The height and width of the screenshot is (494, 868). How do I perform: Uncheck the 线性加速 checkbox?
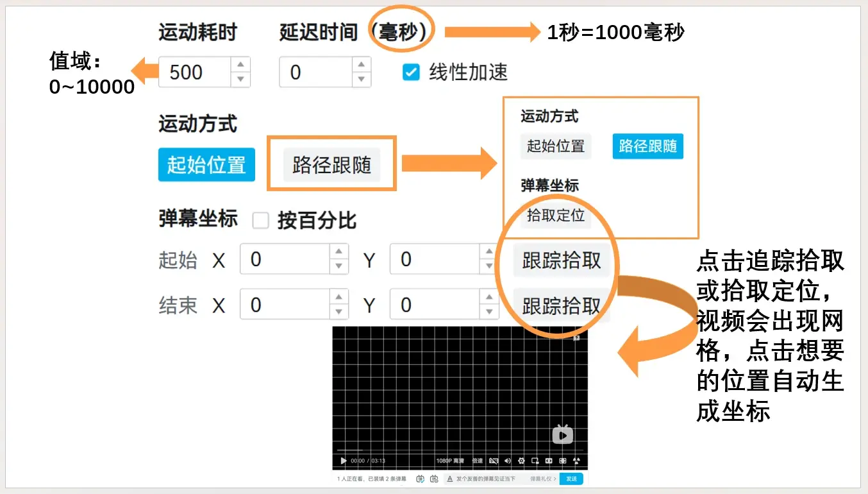[410, 72]
